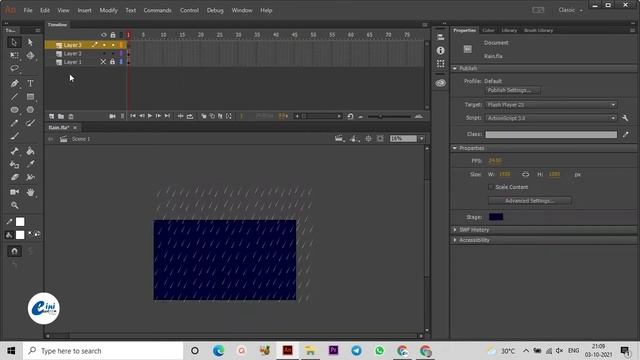Choose the Free Transform tool

click(x=14, y=55)
